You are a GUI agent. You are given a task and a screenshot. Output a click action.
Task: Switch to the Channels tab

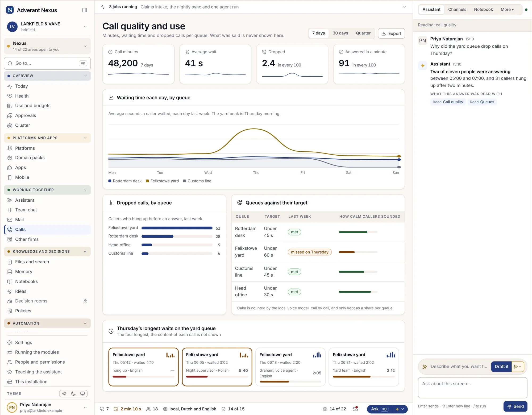457,10
